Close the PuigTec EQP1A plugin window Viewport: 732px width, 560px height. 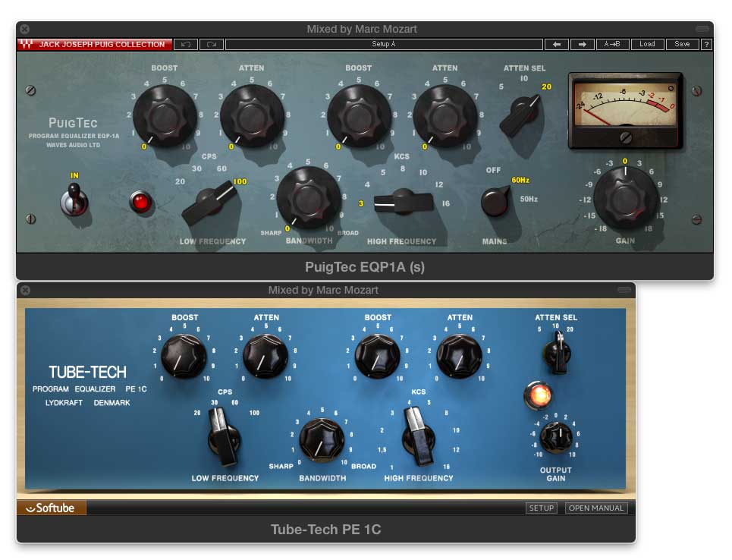click(x=25, y=29)
